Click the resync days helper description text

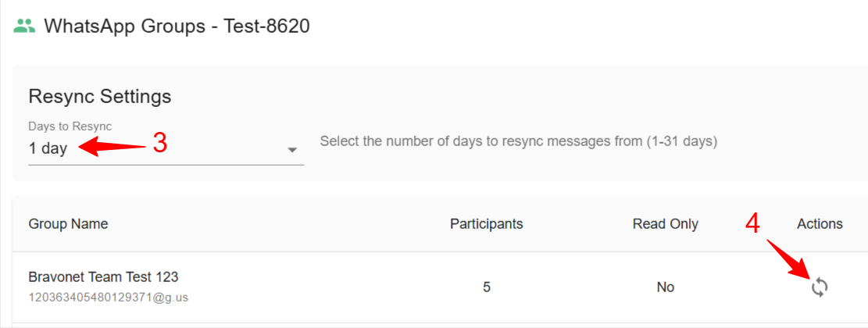(518, 142)
